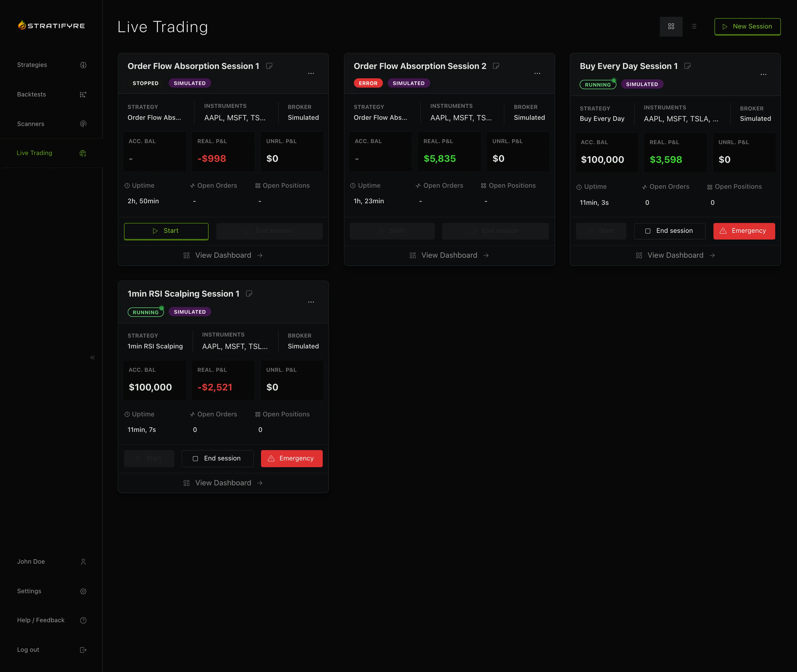Edit note icon for Order Flow Absorption Session 1

click(x=269, y=66)
